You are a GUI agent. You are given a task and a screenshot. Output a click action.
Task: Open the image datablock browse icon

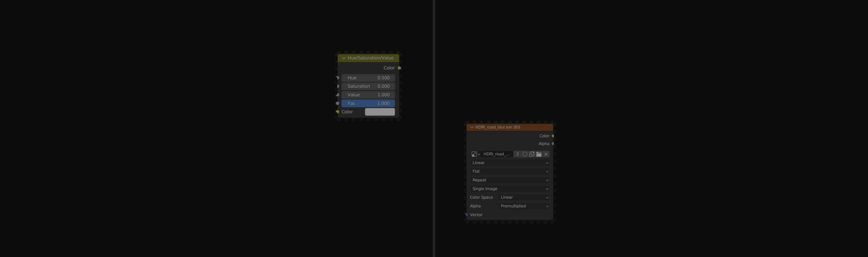click(475, 154)
